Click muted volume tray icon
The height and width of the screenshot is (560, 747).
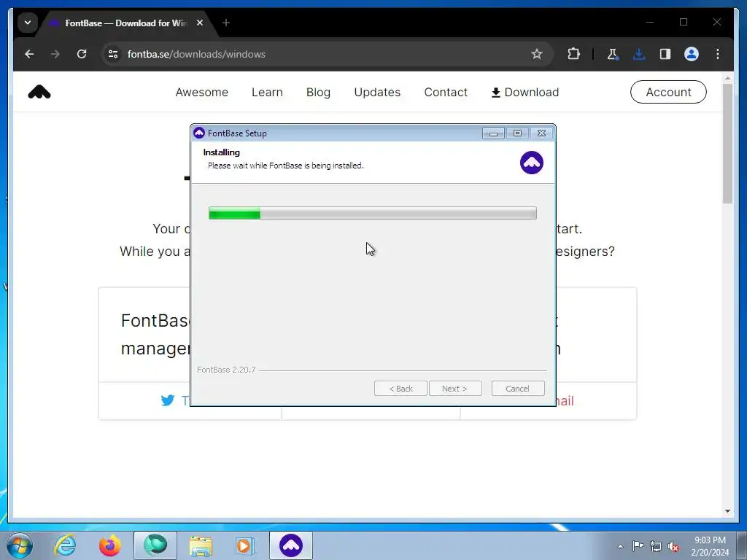(673, 546)
